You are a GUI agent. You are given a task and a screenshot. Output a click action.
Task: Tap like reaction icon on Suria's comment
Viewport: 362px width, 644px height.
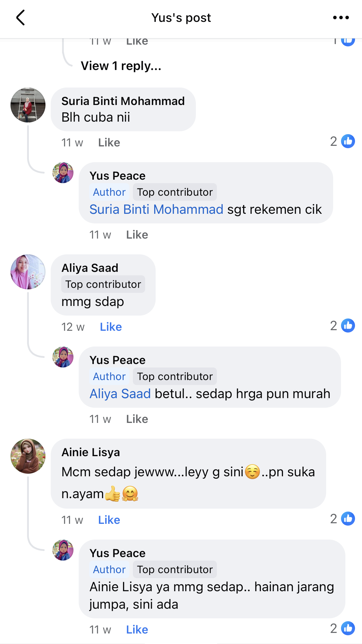(348, 141)
